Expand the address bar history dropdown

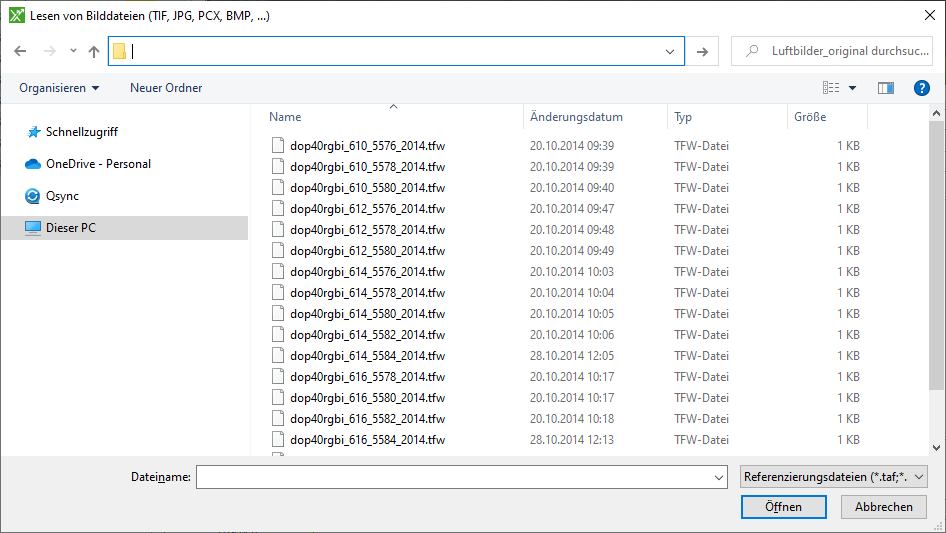pos(670,51)
